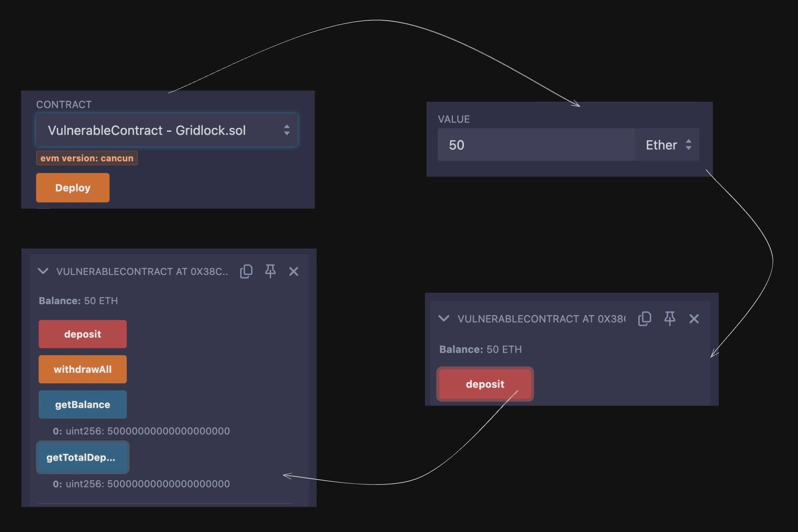
Task: Close right deployed contract with X icon
Action: coord(694,319)
